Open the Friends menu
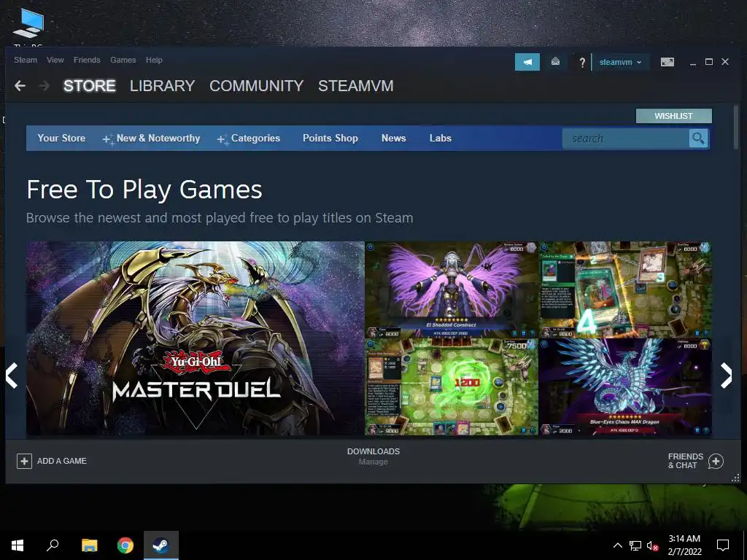747x560 pixels. point(87,60)
